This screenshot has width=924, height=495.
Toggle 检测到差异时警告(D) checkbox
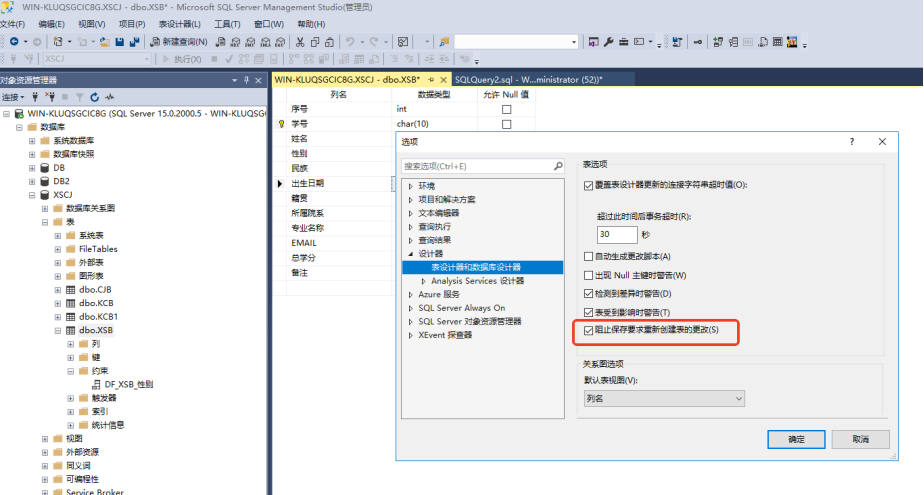point(588,293)
